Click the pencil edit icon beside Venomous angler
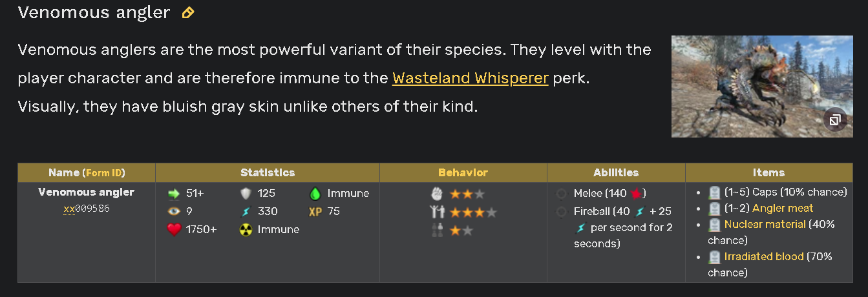 tap(188, 12)
